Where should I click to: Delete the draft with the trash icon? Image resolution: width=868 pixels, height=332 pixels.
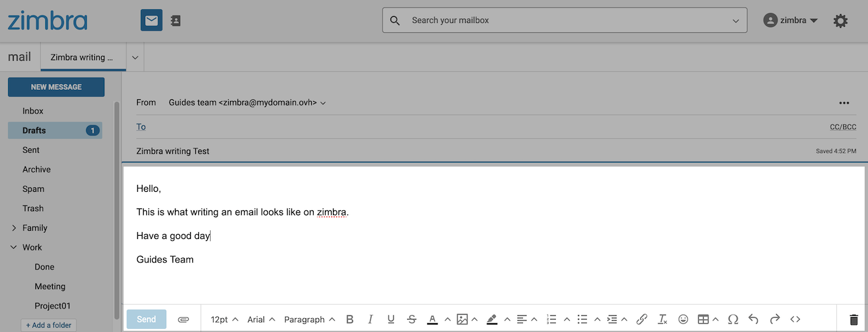(x=854, y=320)
